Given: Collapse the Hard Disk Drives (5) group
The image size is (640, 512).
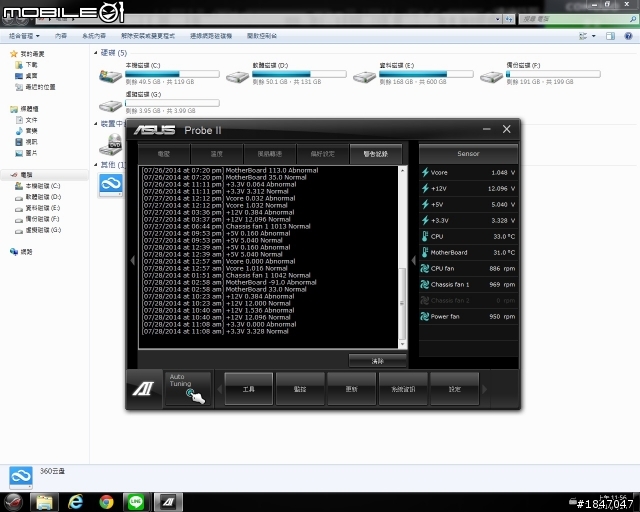Looking at the screenshot, I should (x=96, y=53).
